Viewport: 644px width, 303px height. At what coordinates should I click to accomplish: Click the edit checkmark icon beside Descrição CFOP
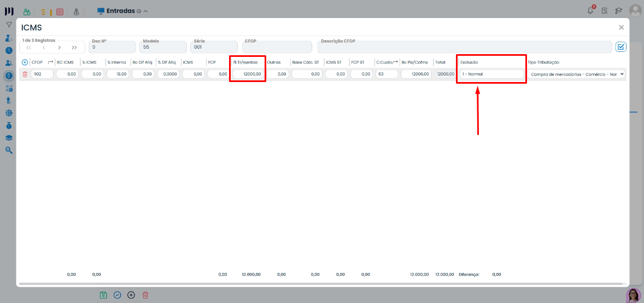(620, 47)
